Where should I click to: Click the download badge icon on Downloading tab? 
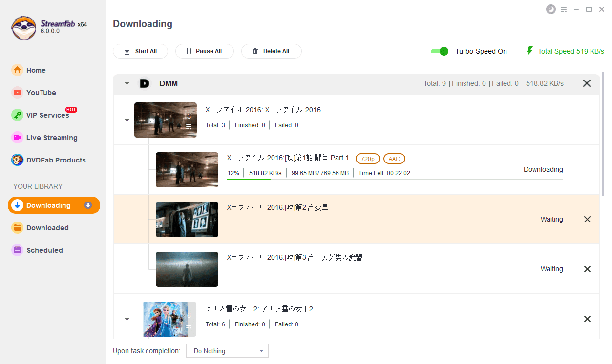(88, 205)
